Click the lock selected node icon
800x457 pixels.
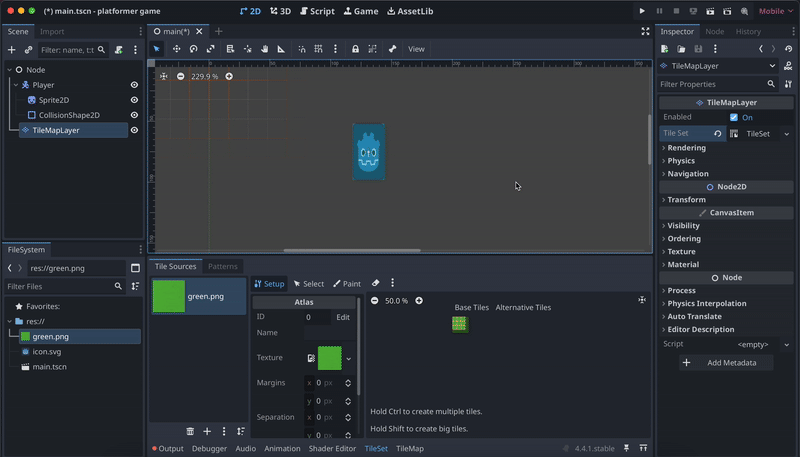coord(355,49)
